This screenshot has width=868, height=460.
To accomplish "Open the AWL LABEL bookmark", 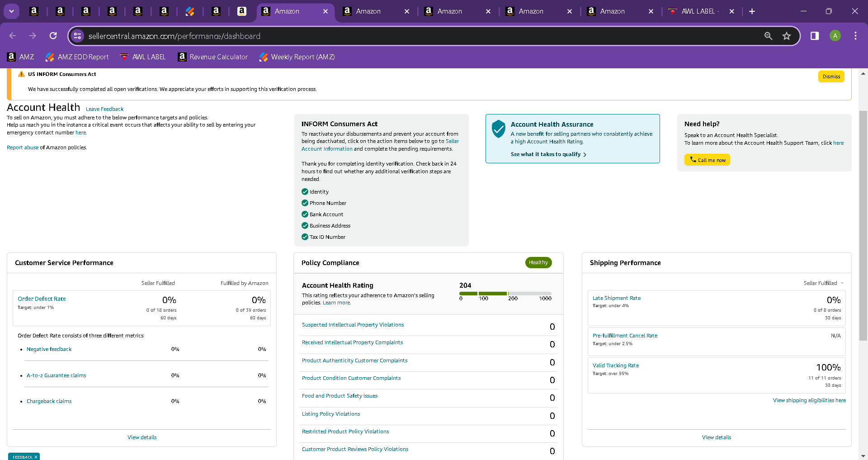I will pyautogui.click(x=143, y=57).
